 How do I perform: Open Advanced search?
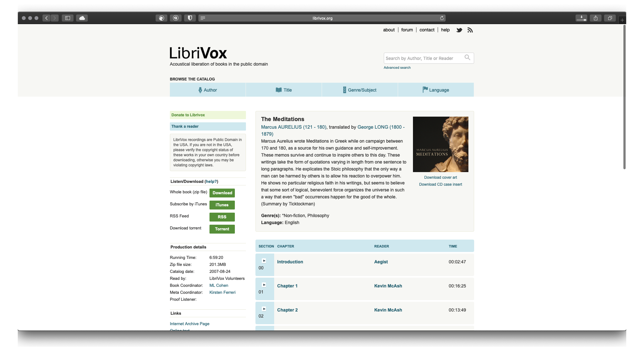(x=397, y=68)
